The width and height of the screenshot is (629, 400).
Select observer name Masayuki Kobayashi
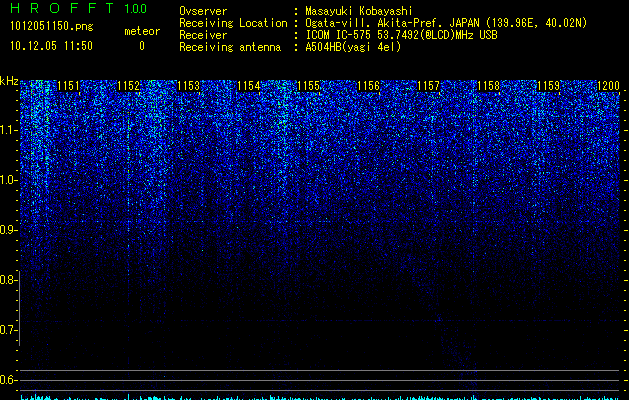[359, 11]
